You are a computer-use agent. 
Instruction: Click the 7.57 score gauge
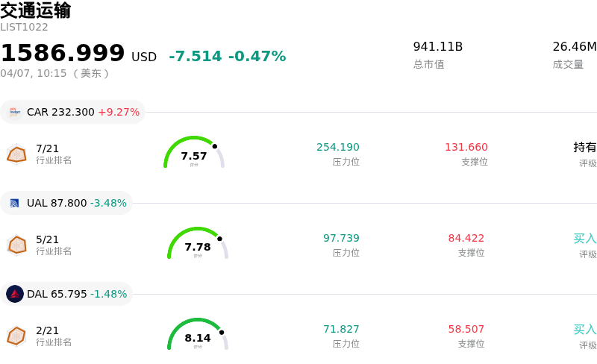tap(194, 153)
